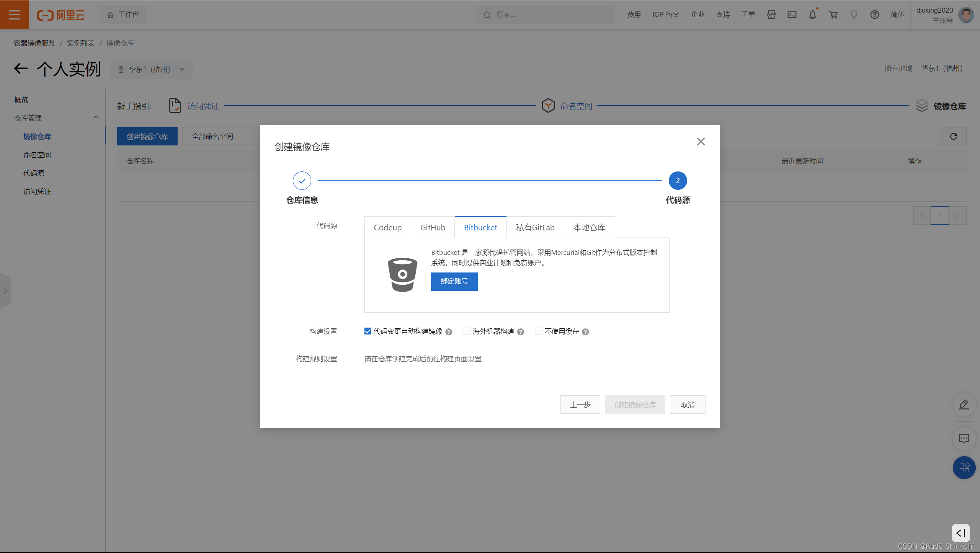Click the 上一步 button
This screenshot has width=980, height=553.
pos(580,405)
